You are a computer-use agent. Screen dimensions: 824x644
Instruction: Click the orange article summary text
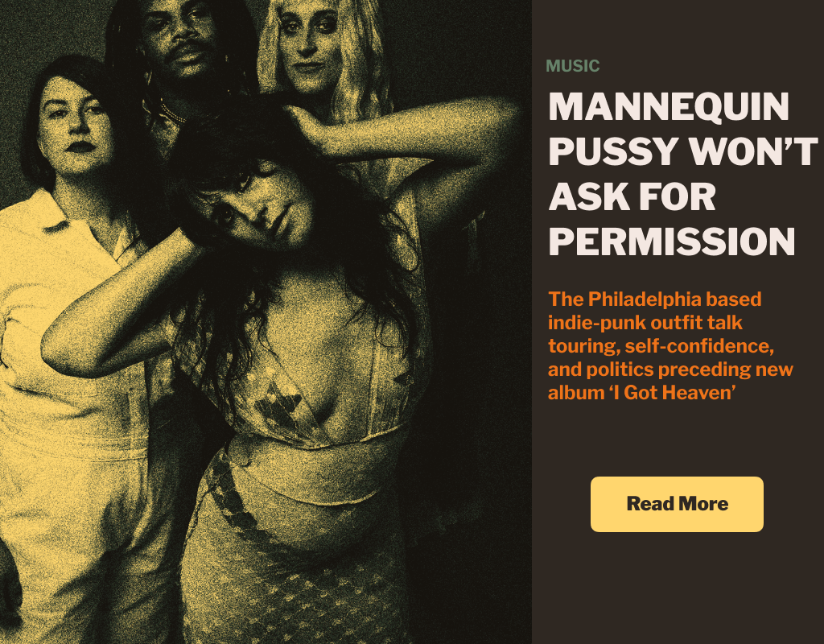[x=670, y=345]
